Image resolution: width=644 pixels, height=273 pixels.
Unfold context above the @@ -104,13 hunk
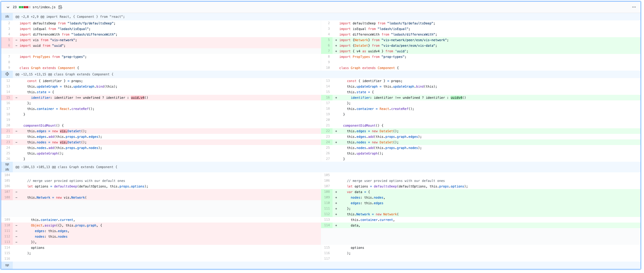[x=7, y=169]
